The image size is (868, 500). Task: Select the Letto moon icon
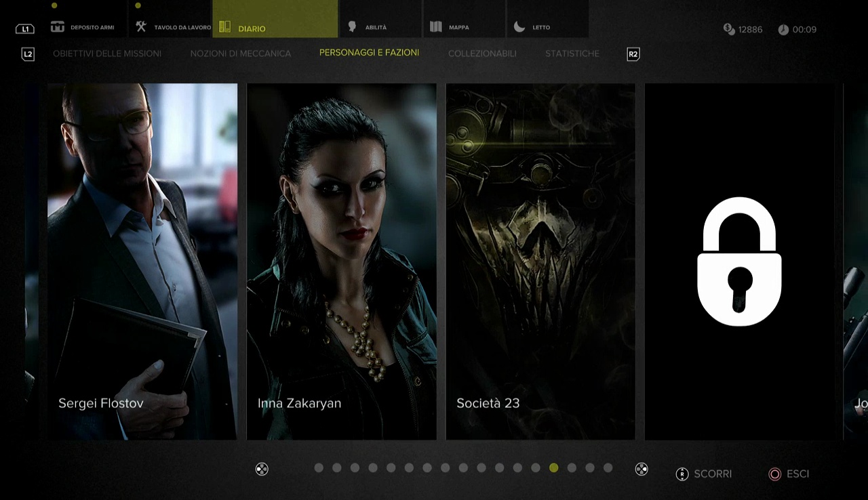(519, 27)
